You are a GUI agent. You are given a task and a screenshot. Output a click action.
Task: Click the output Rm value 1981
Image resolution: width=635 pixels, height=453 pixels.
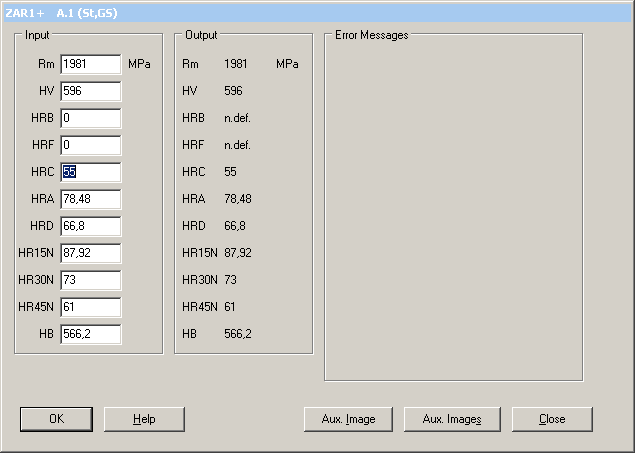tap(236, 64)
